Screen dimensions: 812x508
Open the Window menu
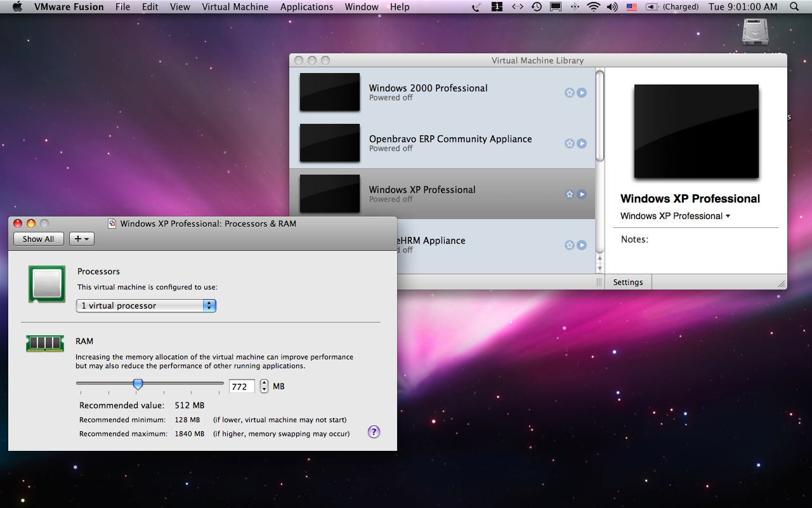tap(362, 7)
